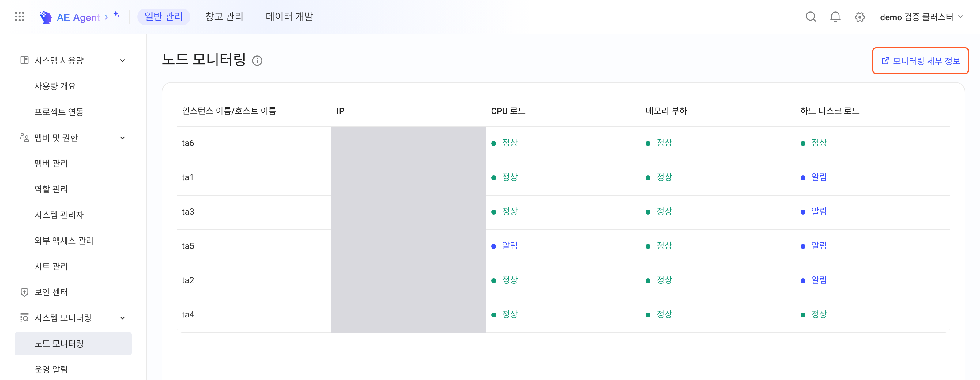
Task: Collapse the 시스템 모니터링 chevron
Action: 123,318
